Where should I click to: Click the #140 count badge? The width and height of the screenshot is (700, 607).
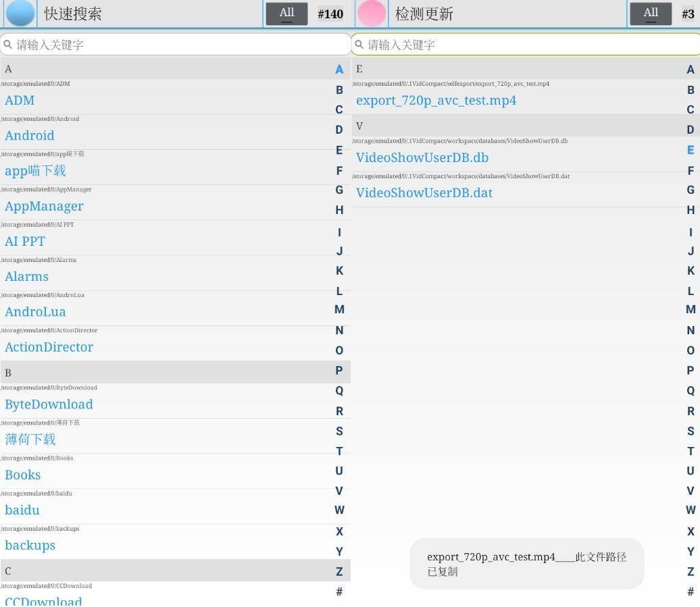pos(330,14)
